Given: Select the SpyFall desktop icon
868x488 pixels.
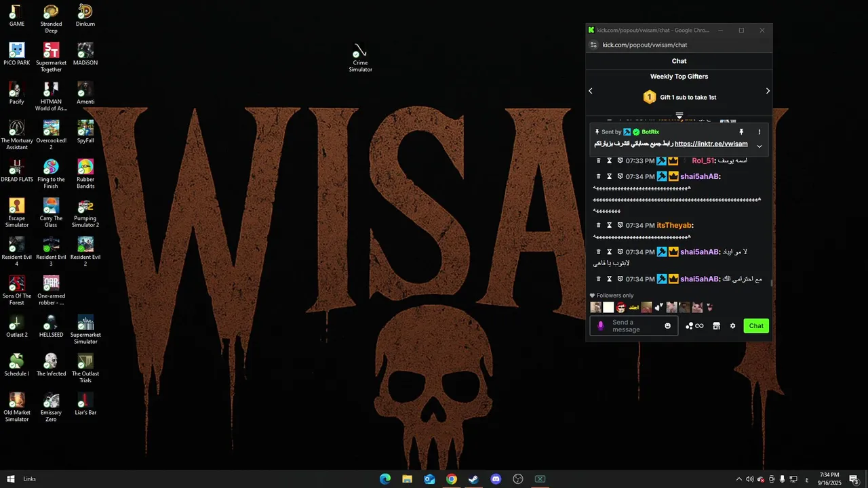Looking at the screenshot, I should [x=85, y=132].
